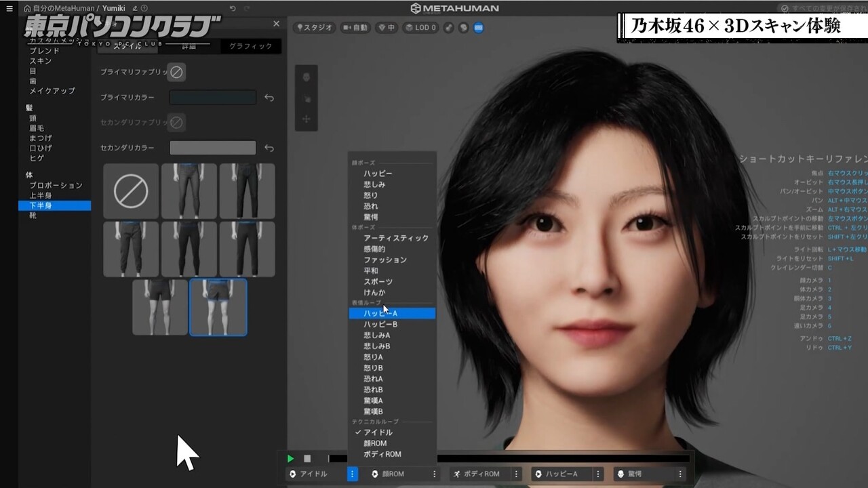
Task: Stop the animation with the stop button
Action: (307, 459)
